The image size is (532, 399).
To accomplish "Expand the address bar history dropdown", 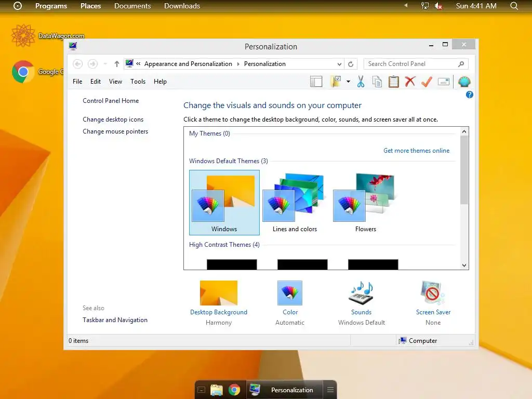I will [339, 64].
